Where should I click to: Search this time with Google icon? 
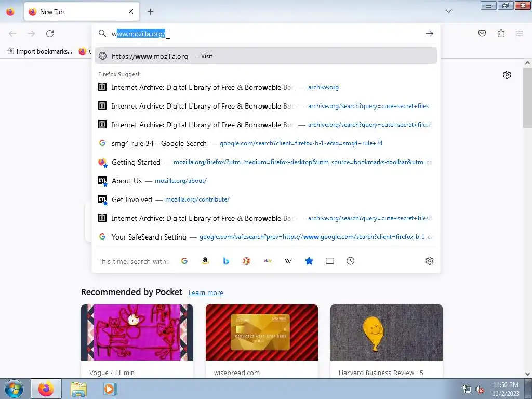point(184,261)
